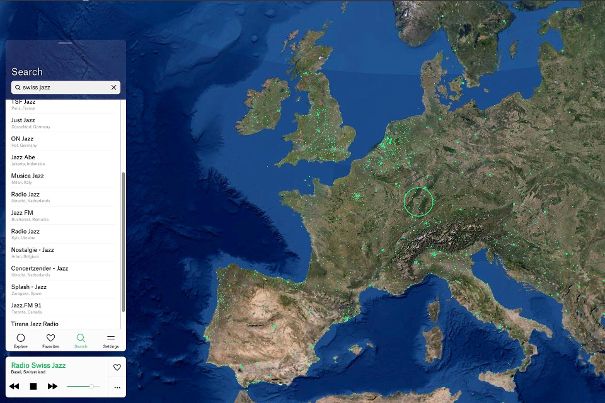Open the Explore tab
Image resolution: width=605 pixels, height=403 pixels.
tap(20, 340)
